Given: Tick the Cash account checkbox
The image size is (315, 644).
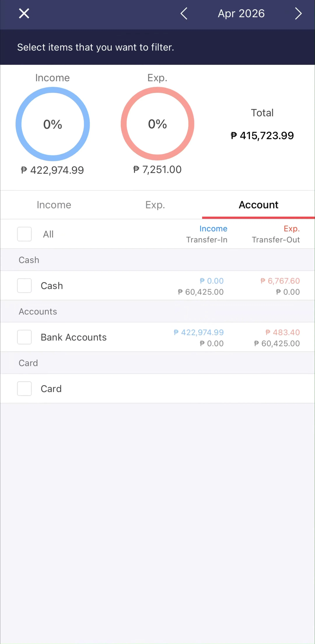Looking at the screenshot, I should (x=24, y=285).
